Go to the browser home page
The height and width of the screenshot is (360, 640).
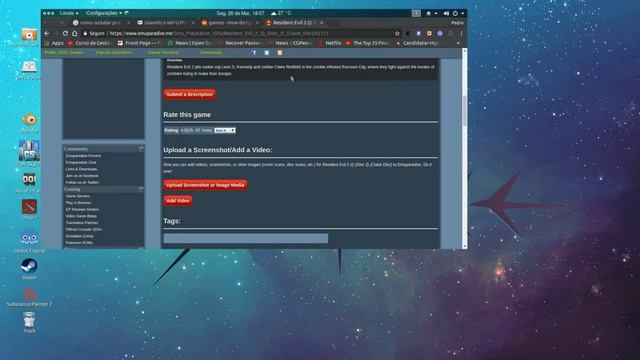click(x=74, y=33)
